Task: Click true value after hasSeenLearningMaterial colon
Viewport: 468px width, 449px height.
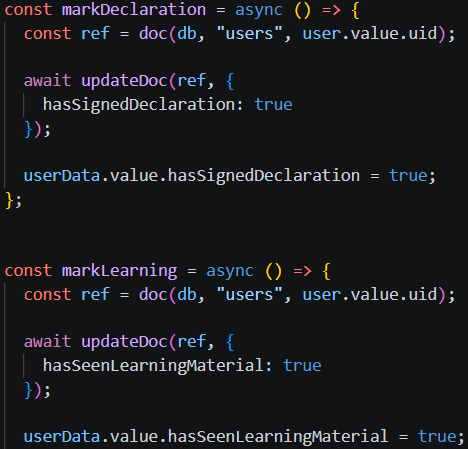Action: click(302, 366)
